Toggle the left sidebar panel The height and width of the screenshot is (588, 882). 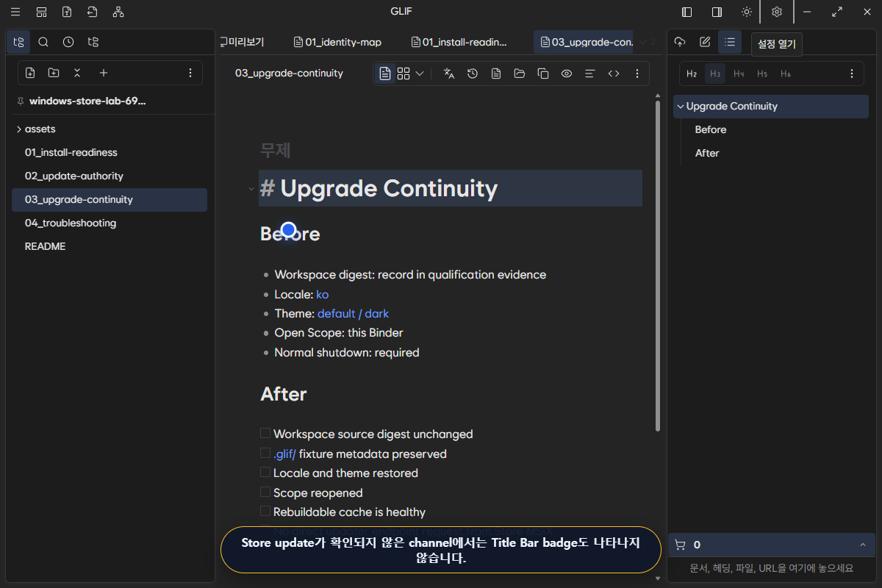(x=687, y=12)
